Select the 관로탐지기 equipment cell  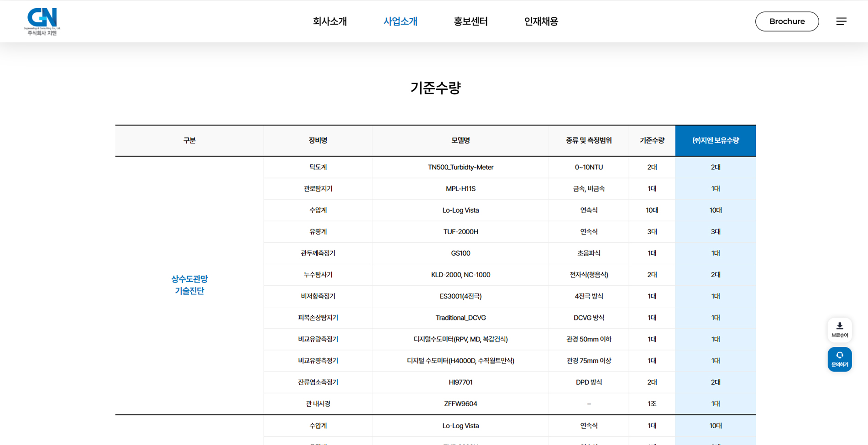coord(318,188)
